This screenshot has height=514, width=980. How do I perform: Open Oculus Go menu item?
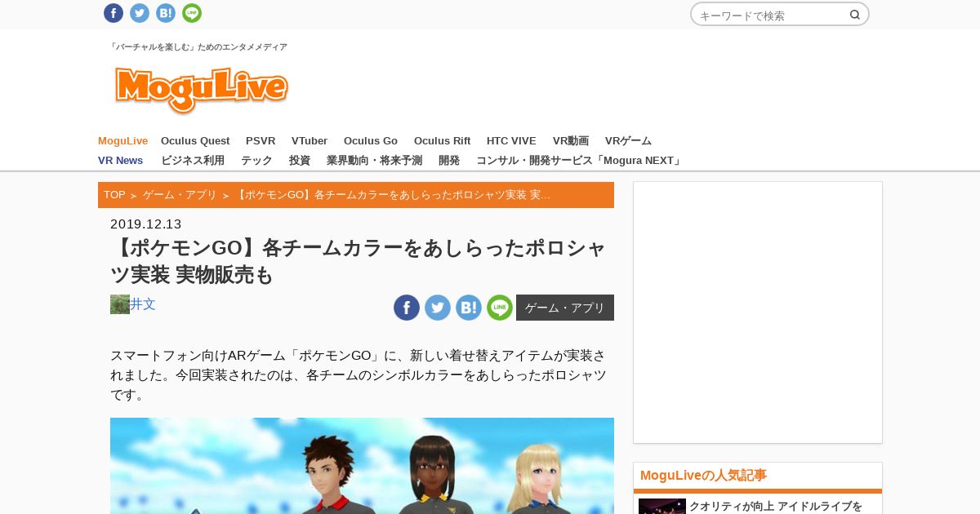(371, 141)
